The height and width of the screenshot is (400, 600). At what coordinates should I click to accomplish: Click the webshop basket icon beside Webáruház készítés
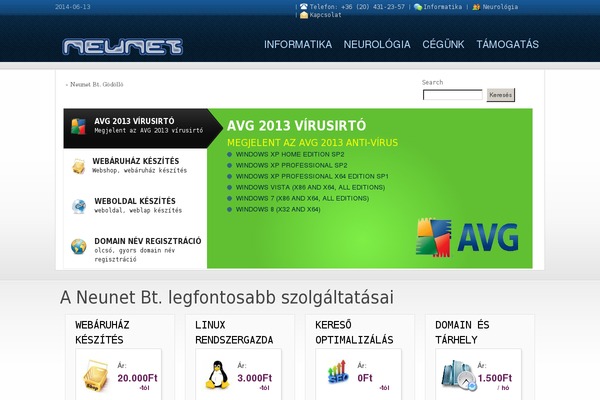78,166
